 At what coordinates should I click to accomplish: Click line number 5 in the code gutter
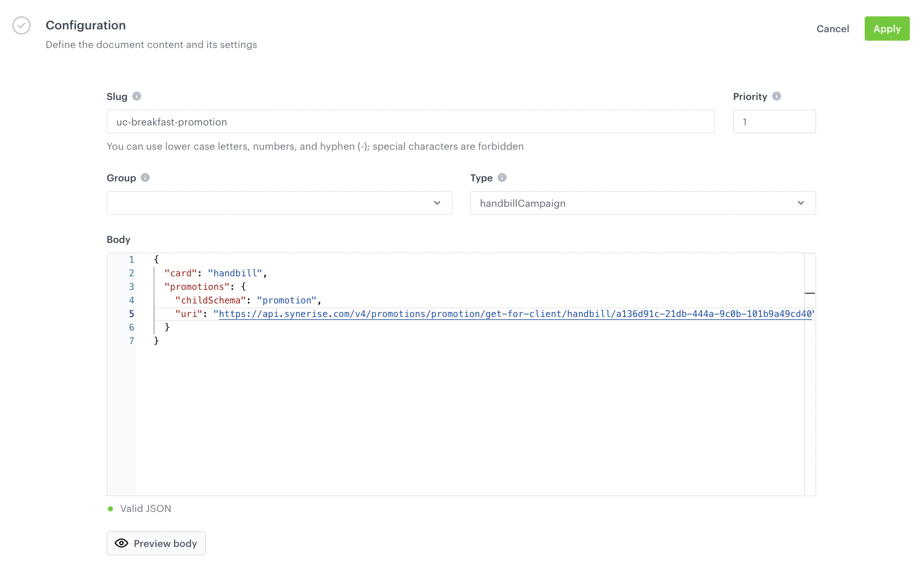click(132, 314)
